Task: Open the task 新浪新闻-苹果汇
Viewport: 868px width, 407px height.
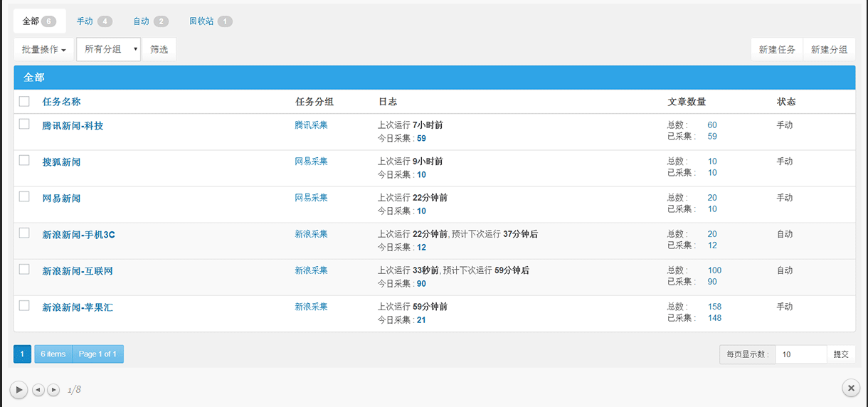Action: (x=78, y=307)
